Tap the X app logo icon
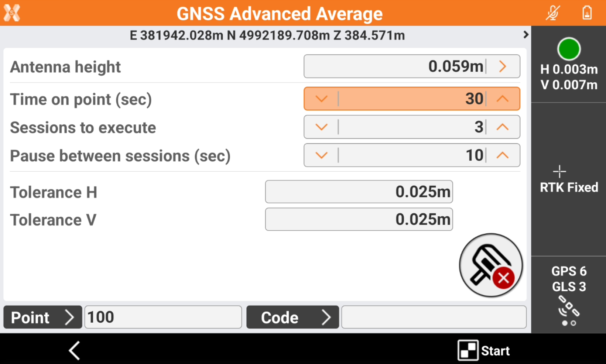606x364 pixels. coord(12,13)
